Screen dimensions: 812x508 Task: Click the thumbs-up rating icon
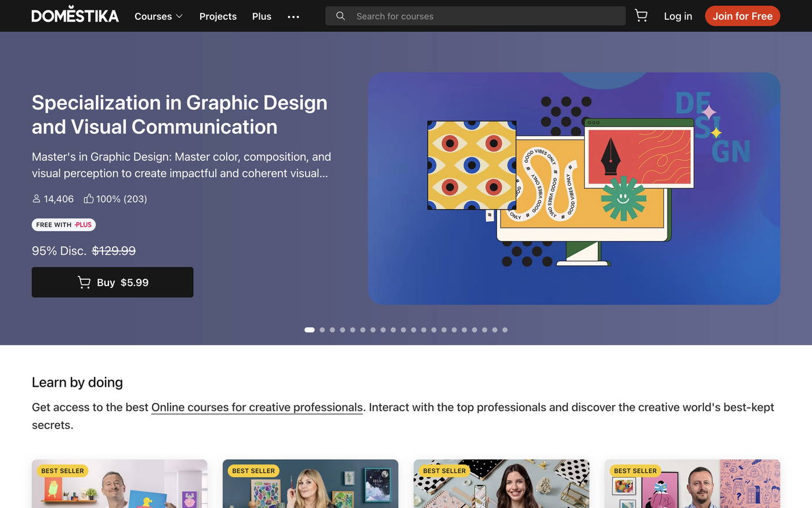(x=89, y=199)
